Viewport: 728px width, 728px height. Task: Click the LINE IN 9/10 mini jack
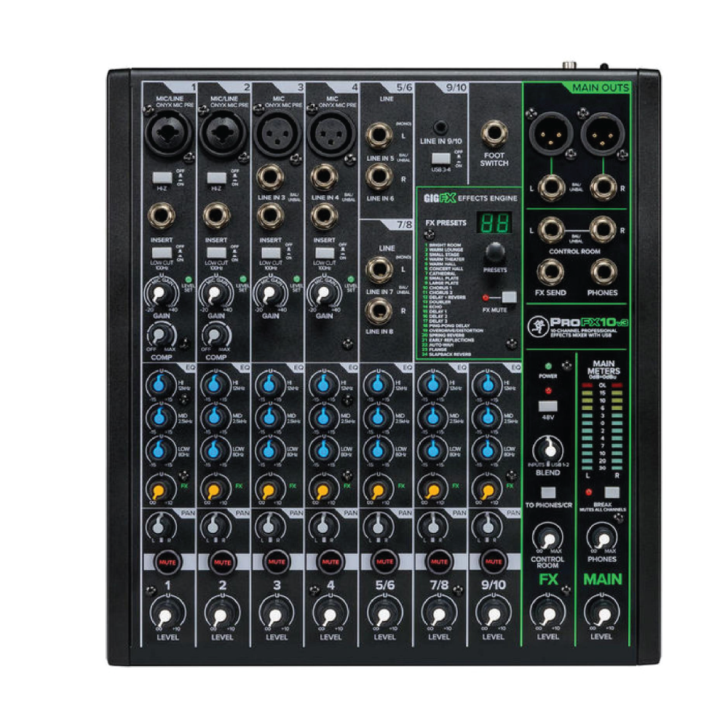440,126
